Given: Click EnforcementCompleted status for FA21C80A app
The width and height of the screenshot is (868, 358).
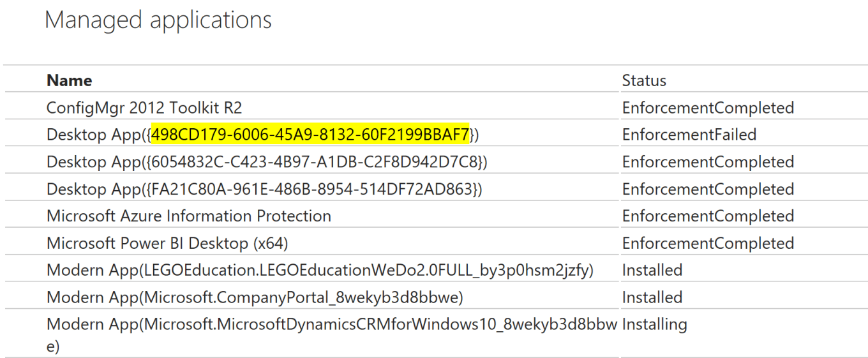Looking at the screenshot, I should pos(708,189).
